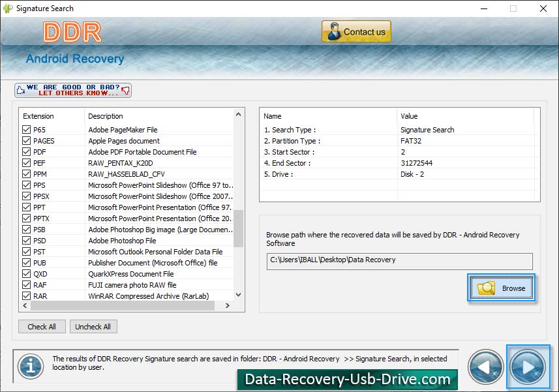Open the Contact us button
559x392 pixels.
(x=356, y=31)
